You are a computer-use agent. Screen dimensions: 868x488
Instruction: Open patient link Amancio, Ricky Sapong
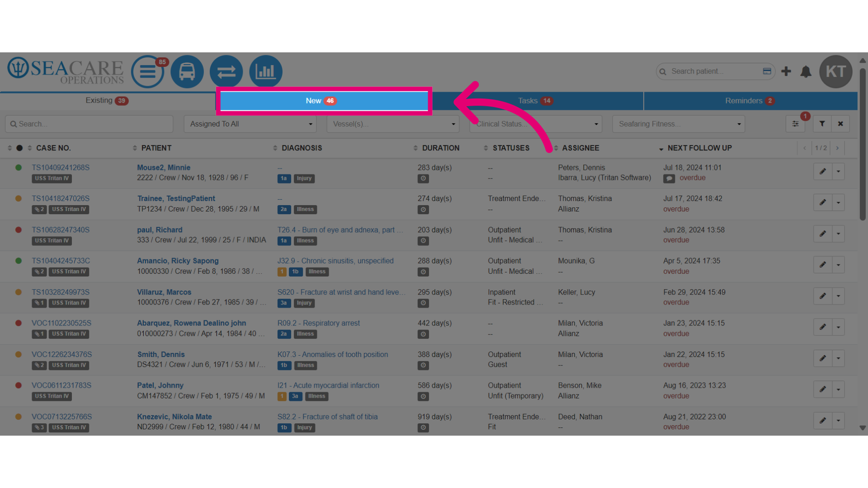[178, 261]
